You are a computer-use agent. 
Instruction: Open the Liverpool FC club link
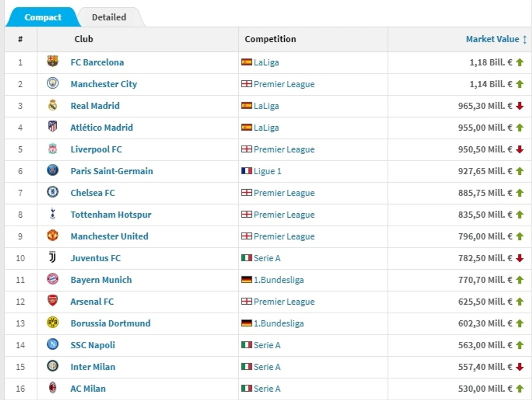[x=96, y=149]
